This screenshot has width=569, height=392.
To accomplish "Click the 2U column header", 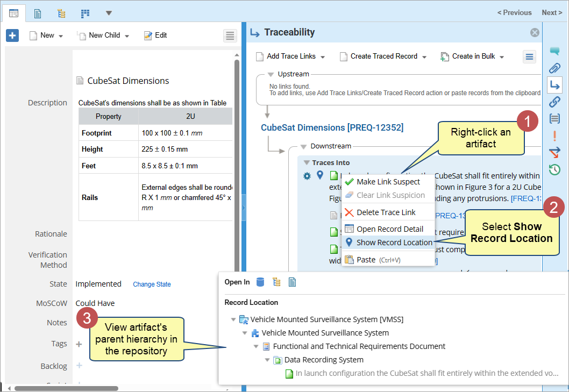I will [x=186, y=117].
